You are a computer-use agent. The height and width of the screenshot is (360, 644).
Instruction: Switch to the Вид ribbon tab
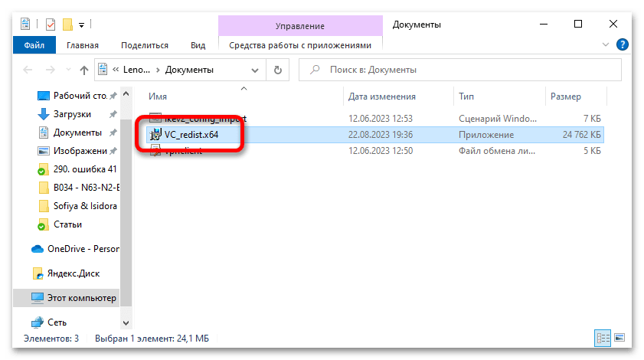[x=198, y=45]
